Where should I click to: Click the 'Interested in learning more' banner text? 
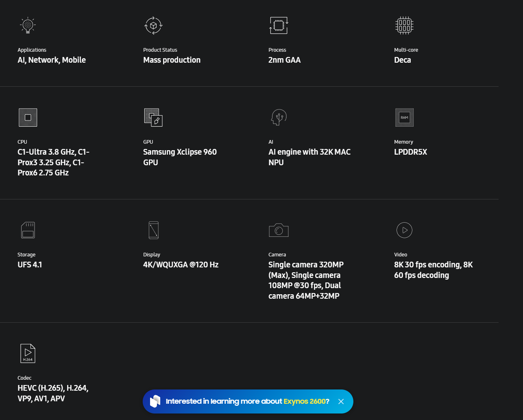224,402
